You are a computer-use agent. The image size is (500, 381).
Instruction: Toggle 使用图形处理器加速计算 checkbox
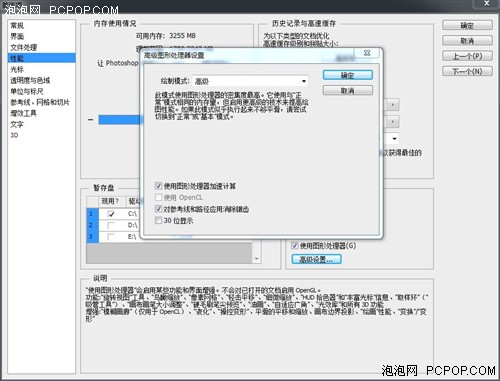point(159,186)
